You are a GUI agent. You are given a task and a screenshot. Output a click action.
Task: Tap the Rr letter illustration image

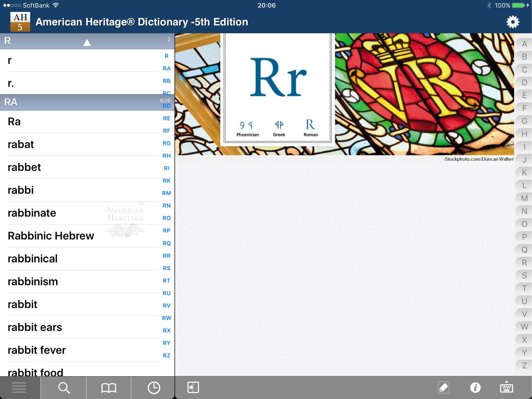click(x=277, y=89)
